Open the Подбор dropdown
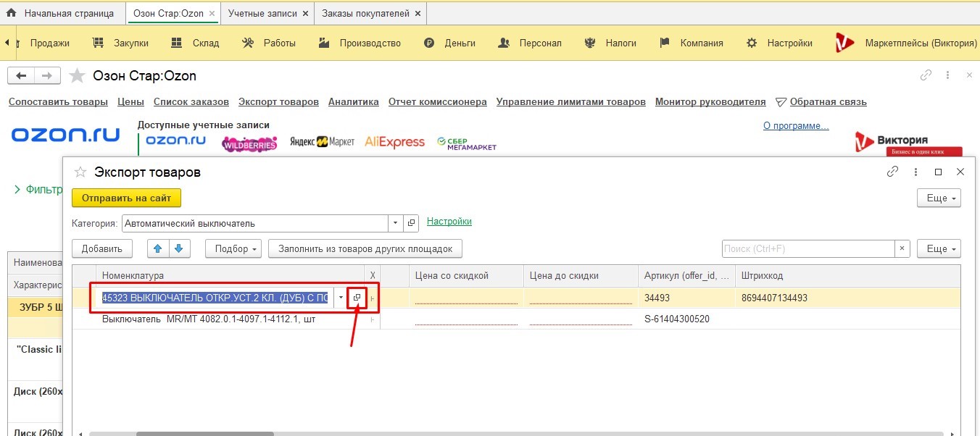 (x=233, y=248)
